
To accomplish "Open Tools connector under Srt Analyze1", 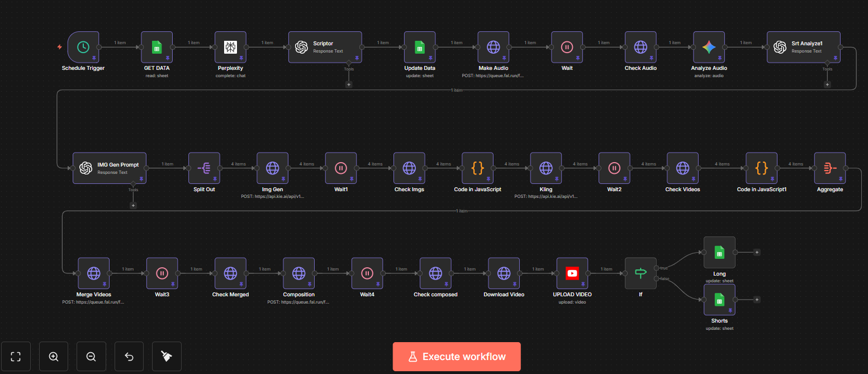I will (828, 84).
